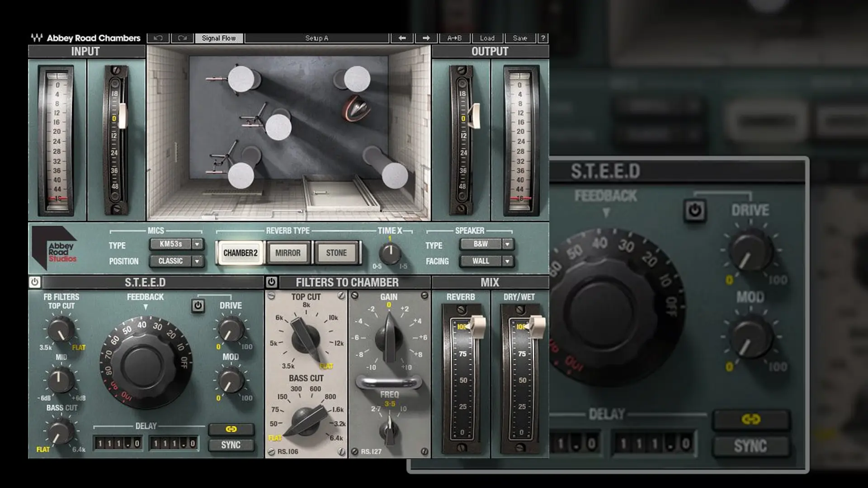Click the Load menu button
This screenshot has height=488, width=868.
coord(487,38)
